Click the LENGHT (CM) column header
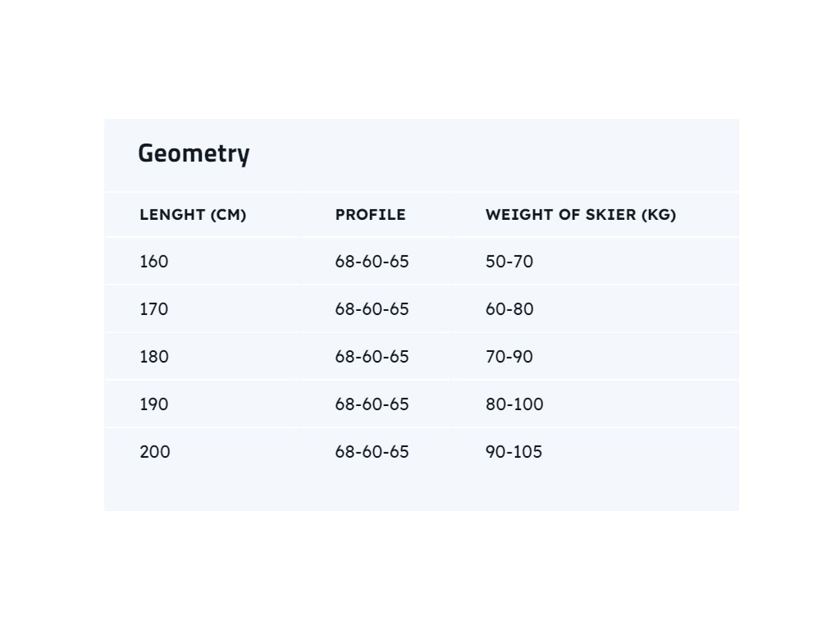 (193, 215)
